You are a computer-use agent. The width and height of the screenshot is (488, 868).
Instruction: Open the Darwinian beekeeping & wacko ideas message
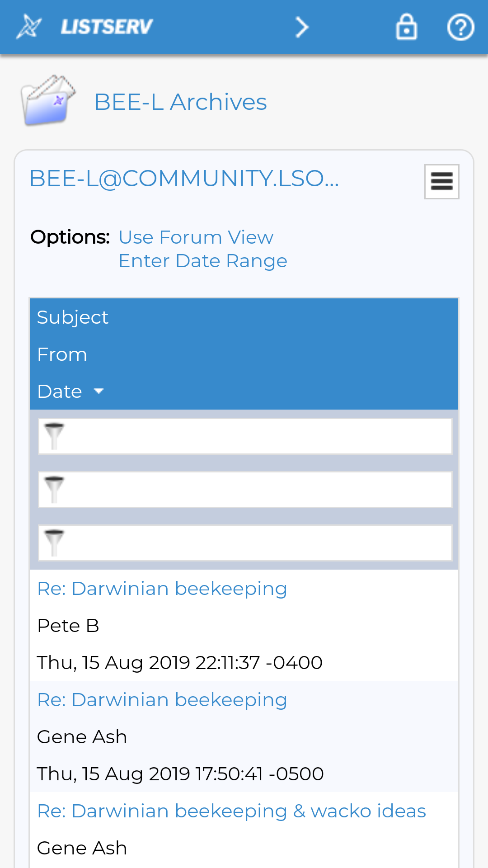pyautogui.click(x=231, y=811)
